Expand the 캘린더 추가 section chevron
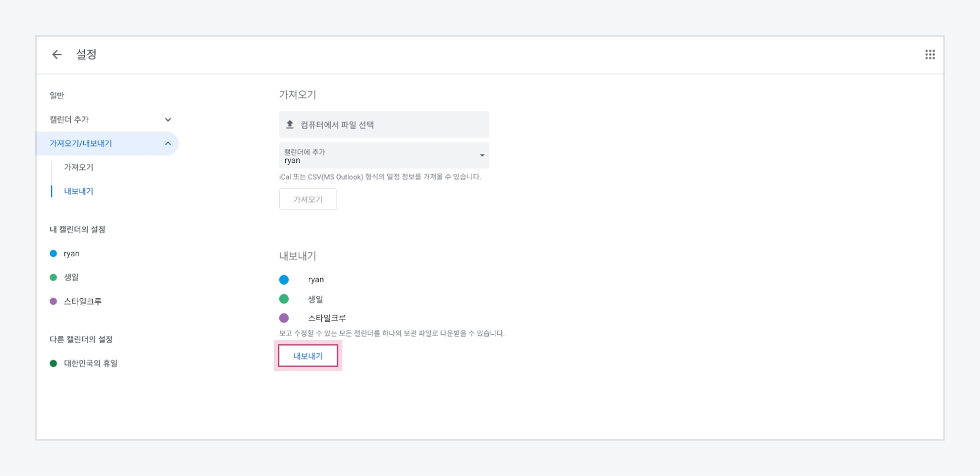This screenshot has width=980, height=476. click(x=168, y=119)
